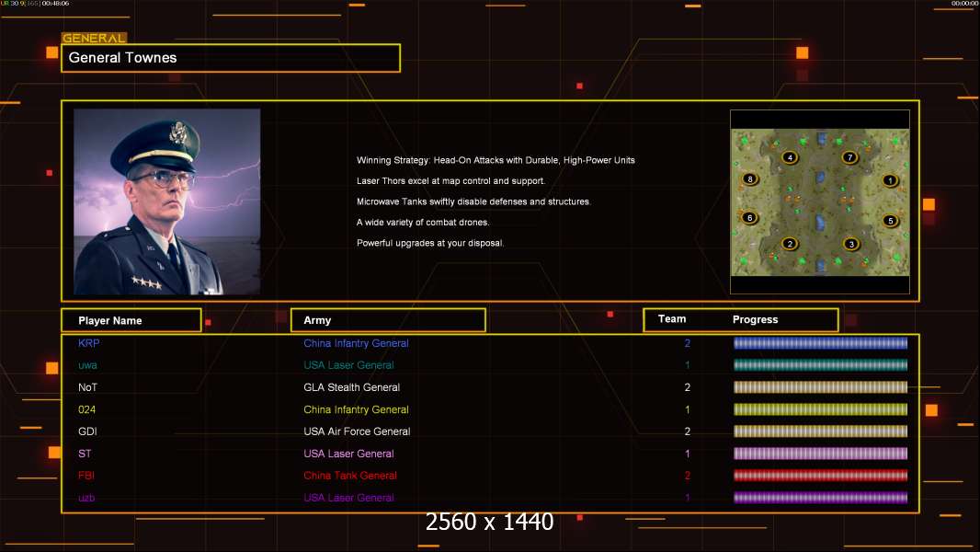Screen dimensions: 980x552
Task: Click team number for FBI
Action: (688, 476)
